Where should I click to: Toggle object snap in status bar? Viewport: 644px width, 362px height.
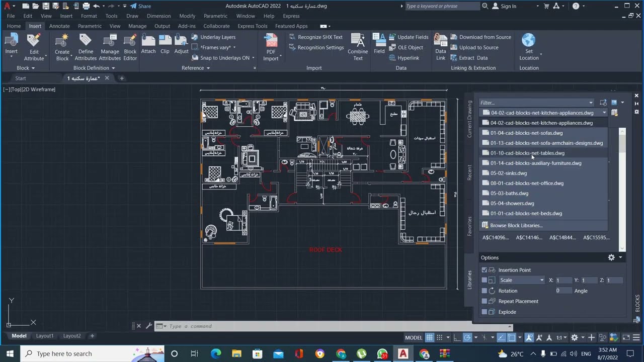pyautogui.click(x=512, y=337)
